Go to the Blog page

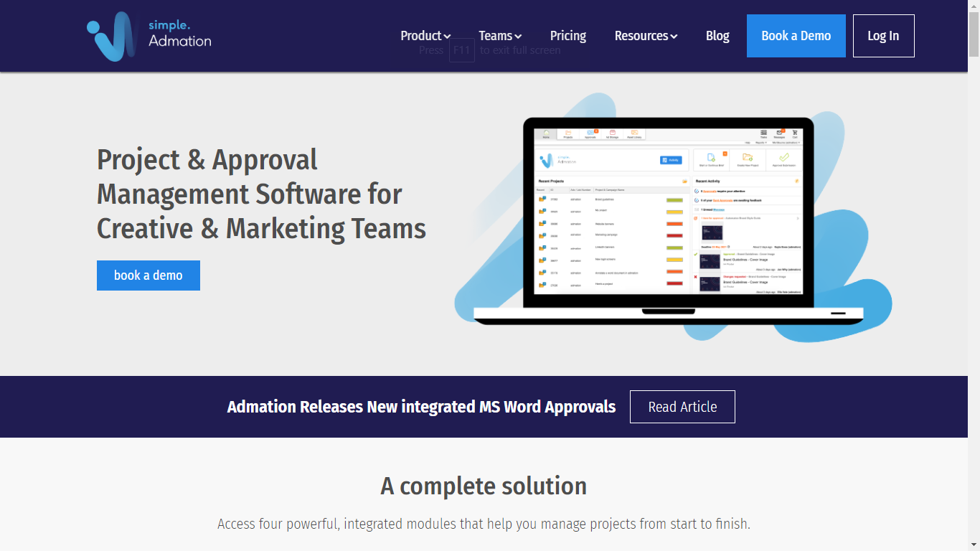[x=717, y=36]
